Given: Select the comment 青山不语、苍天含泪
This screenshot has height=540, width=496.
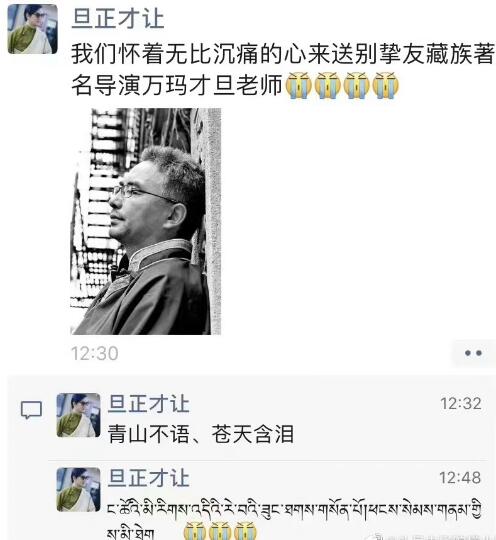Looking at the screenshot, I should click(x=201, y=434).
